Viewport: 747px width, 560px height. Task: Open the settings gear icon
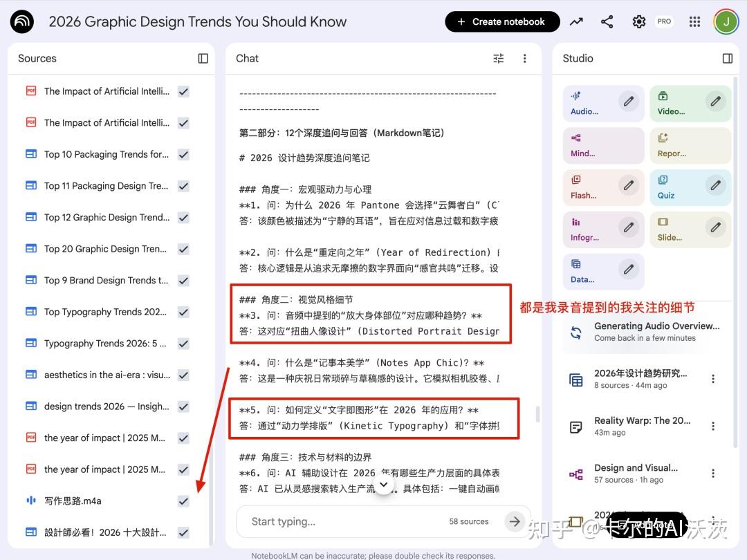[x=638, y=22]
